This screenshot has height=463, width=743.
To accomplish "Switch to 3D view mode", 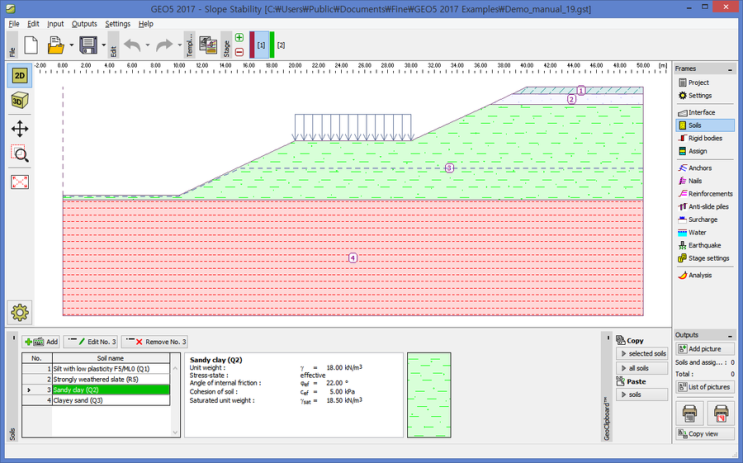I will [x=19, y=101].
